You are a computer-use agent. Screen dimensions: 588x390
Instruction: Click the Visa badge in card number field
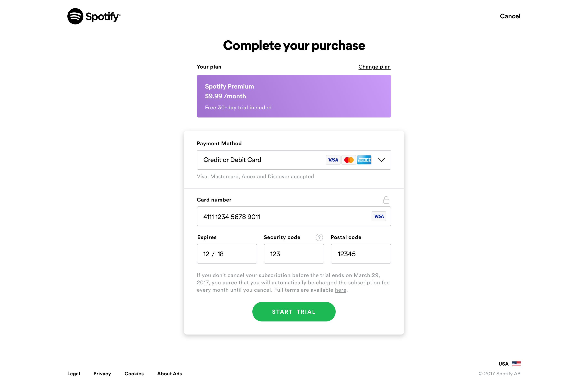click(x=379, y=216)
